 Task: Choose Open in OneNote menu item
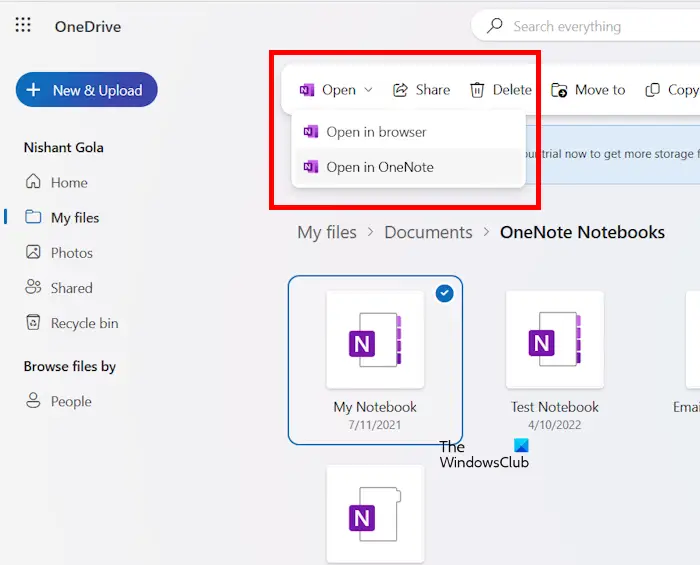[408, 167]
